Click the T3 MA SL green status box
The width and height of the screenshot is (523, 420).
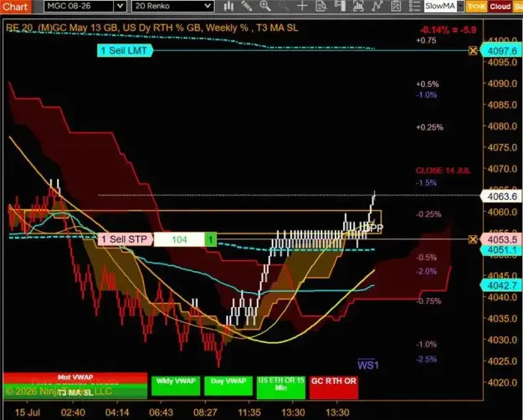click(75, 392)
